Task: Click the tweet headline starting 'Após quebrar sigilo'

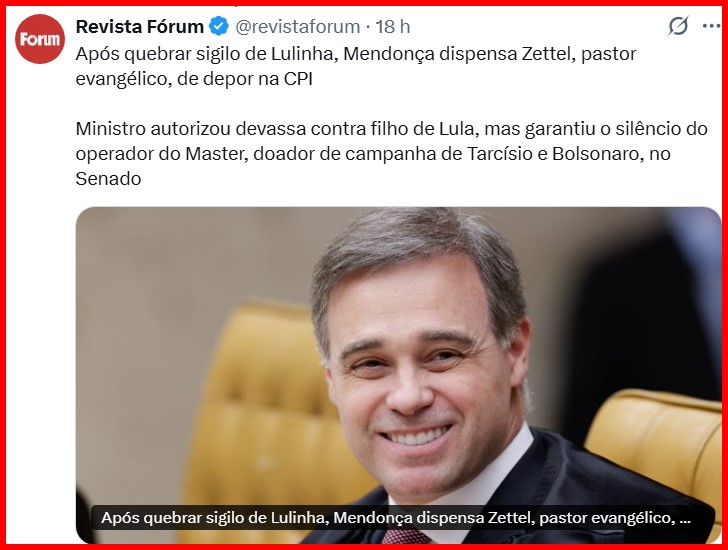Action: (356, 66)
